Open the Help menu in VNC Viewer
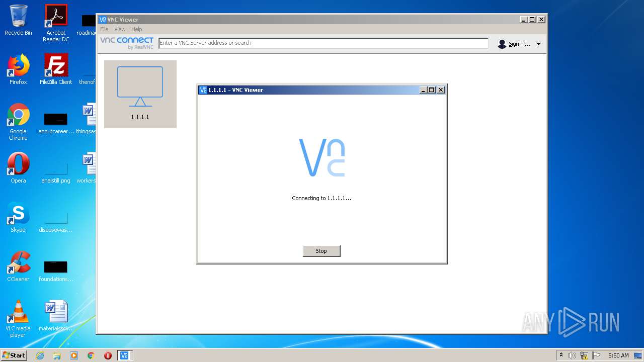Viewport: 644px width, 362px height. click(137, 29)
